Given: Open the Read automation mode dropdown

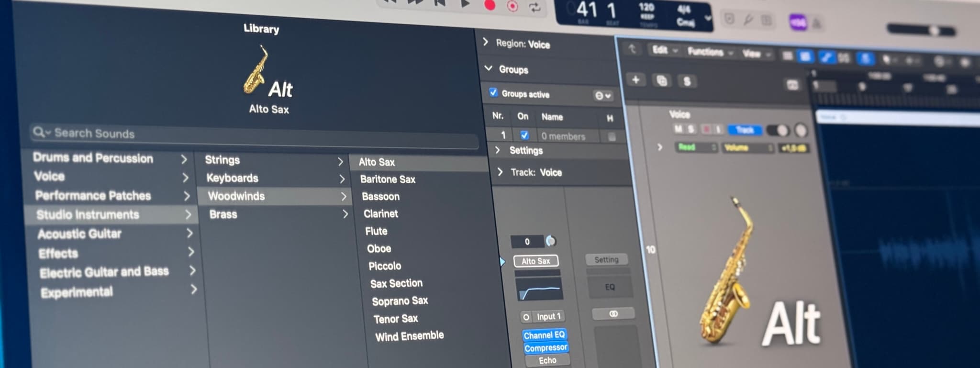Looking at the screenshot, I should (x=696, y=147).
